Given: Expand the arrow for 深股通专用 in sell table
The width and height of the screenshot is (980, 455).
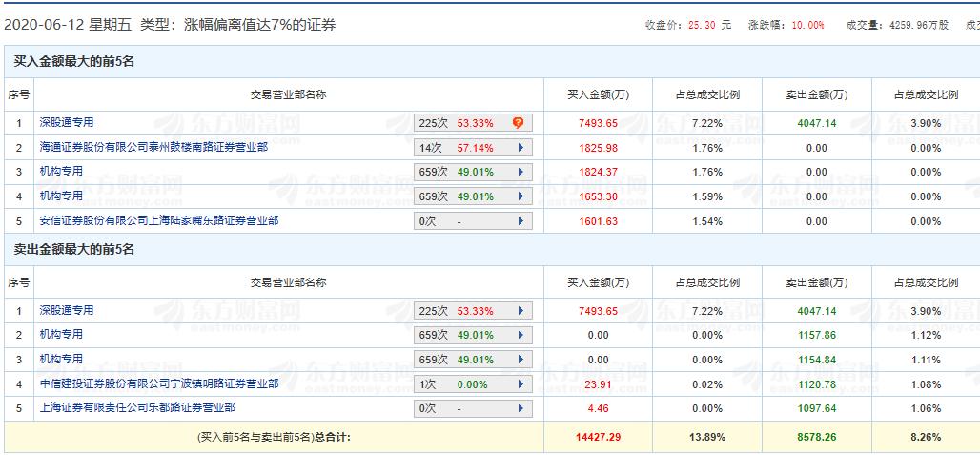Looking at the screenshot, I should tap(520, 311).
